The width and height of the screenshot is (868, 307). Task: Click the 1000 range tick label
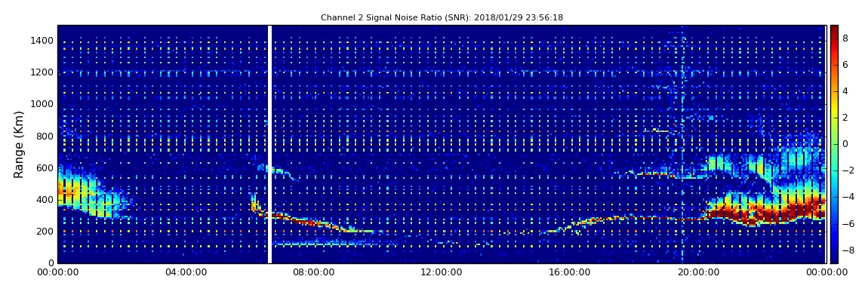42,104
